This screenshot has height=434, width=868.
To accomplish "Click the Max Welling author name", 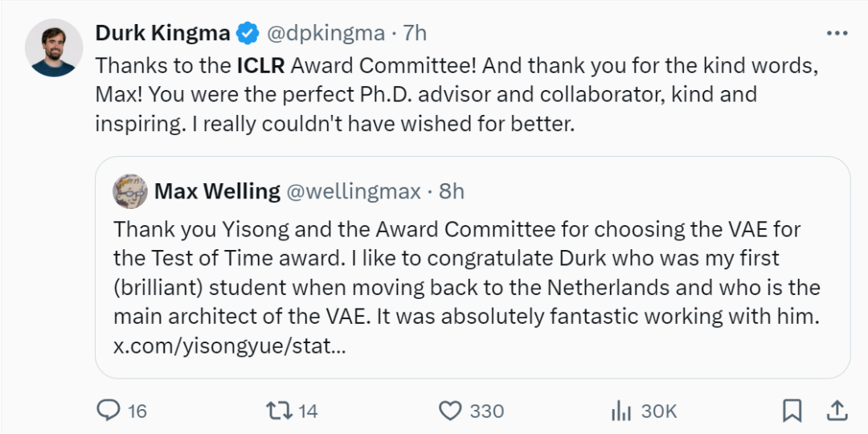I will pyautogui.click(x=217, y=191).
